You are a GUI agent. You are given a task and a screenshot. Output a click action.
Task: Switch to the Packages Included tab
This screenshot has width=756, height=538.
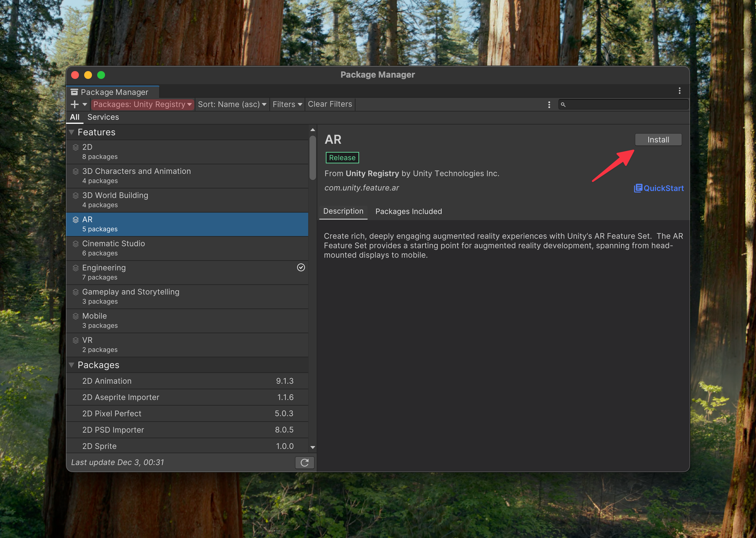click(x=408, y=211)
